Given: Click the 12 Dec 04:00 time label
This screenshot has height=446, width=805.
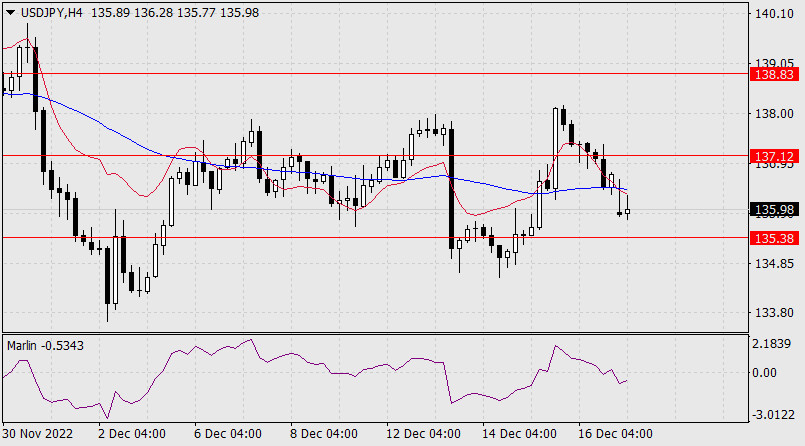Looking at the screenshot, I should 421,434.
